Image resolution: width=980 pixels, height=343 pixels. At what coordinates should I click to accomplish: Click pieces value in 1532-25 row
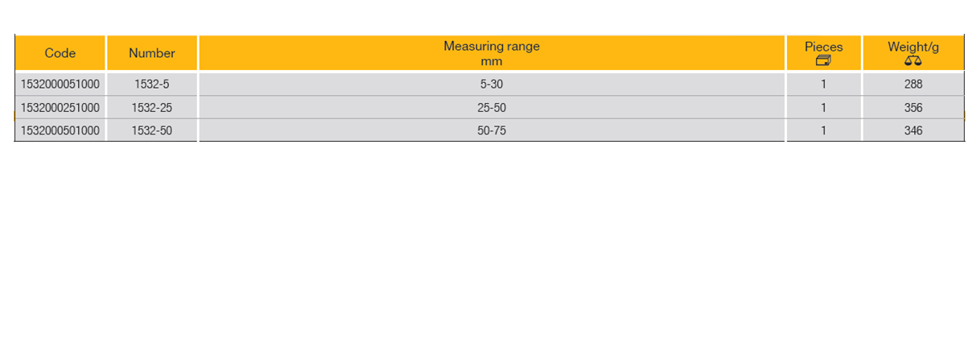tap(823, 107)
